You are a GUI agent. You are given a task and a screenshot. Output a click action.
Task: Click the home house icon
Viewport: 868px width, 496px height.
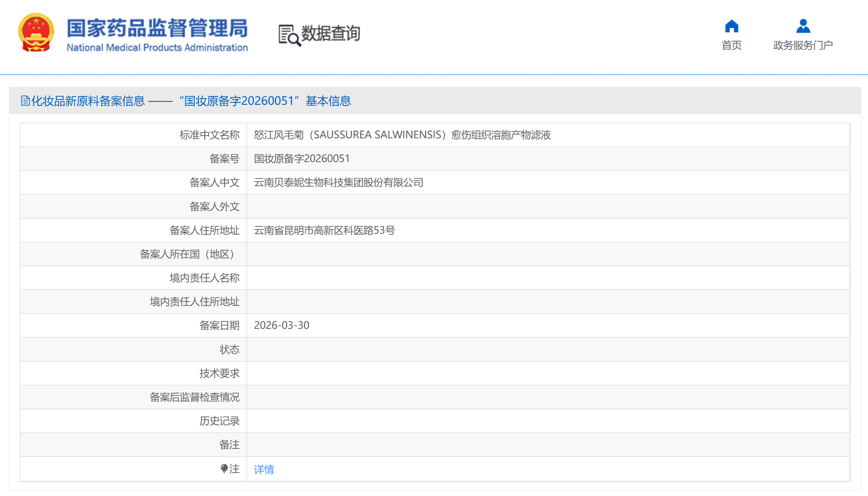(731, 26)
